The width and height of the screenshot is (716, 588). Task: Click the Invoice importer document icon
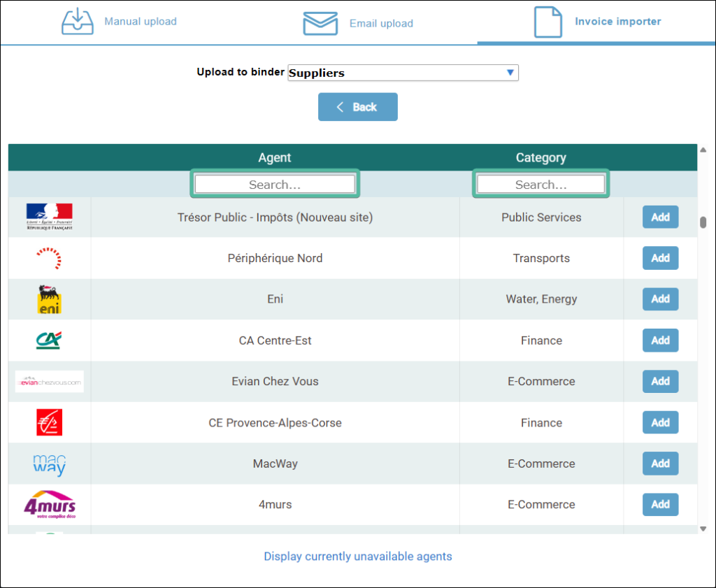coord(548,22)
